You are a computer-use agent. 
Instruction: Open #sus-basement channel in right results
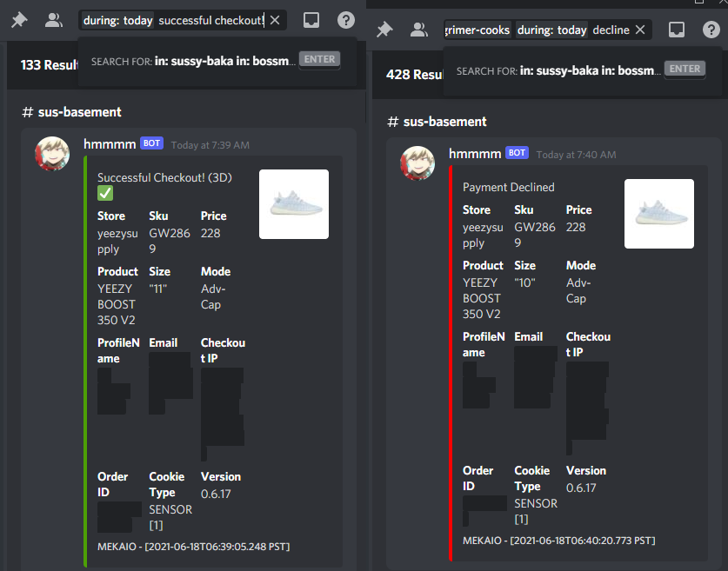(437, 122)
